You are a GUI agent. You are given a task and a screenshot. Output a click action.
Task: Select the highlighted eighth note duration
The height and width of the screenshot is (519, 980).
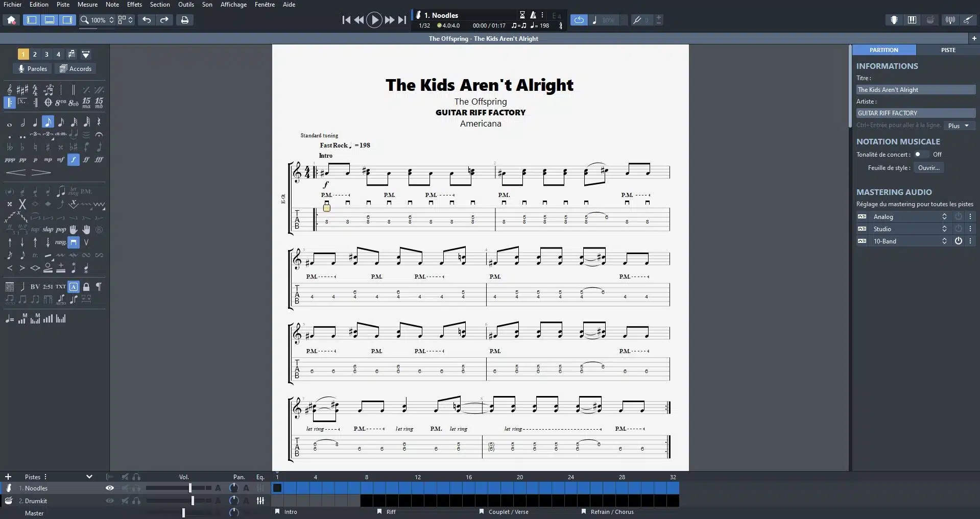[x=48, y=122]
